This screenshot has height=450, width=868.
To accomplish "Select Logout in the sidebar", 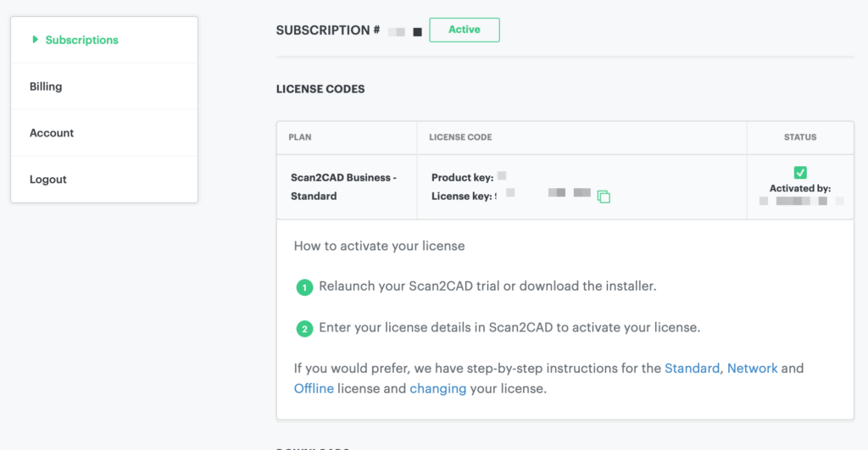I will tap(48, 180).
